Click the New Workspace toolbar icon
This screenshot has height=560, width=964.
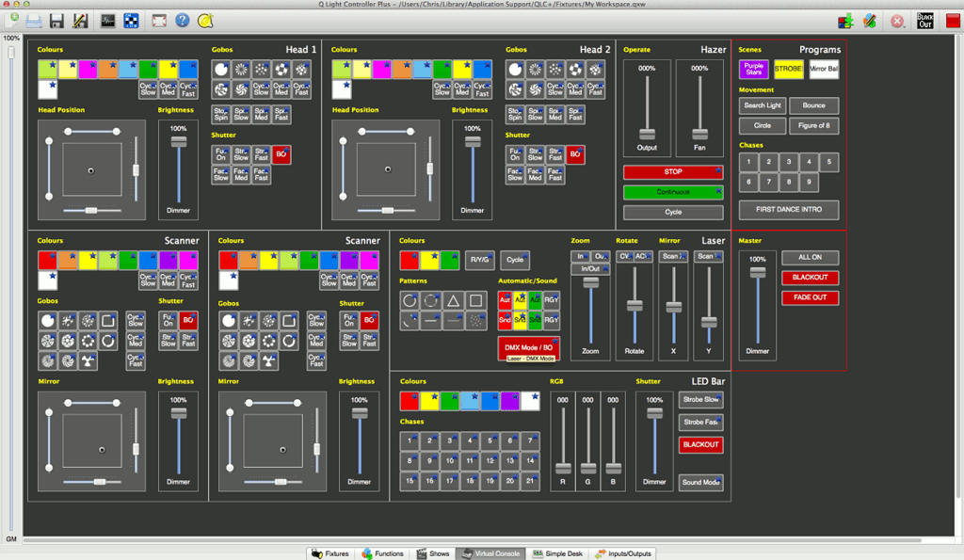point(13,20)
